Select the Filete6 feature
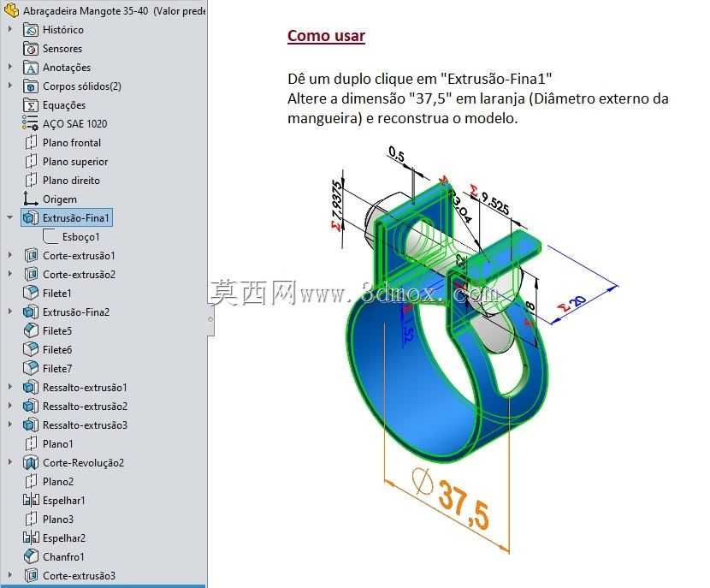 57,350
